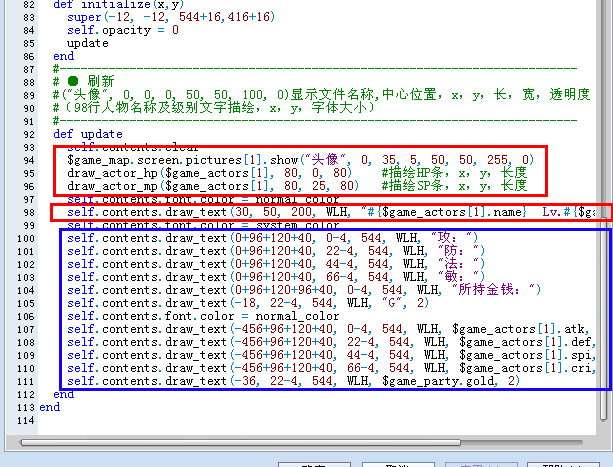The width and height of the screenshot is (613, 467).
Task: Click line number 92 in the gutter
Action: 29,135
